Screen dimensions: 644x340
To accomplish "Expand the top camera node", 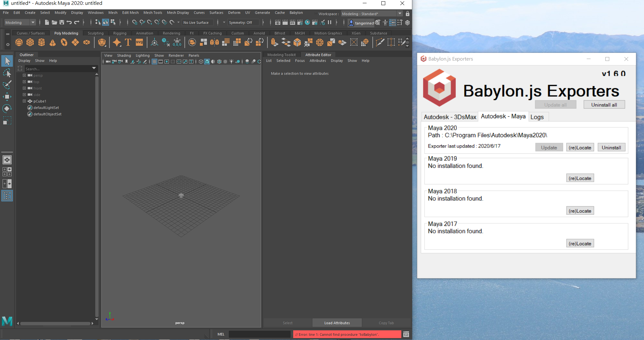I will (x=24, y=82).
